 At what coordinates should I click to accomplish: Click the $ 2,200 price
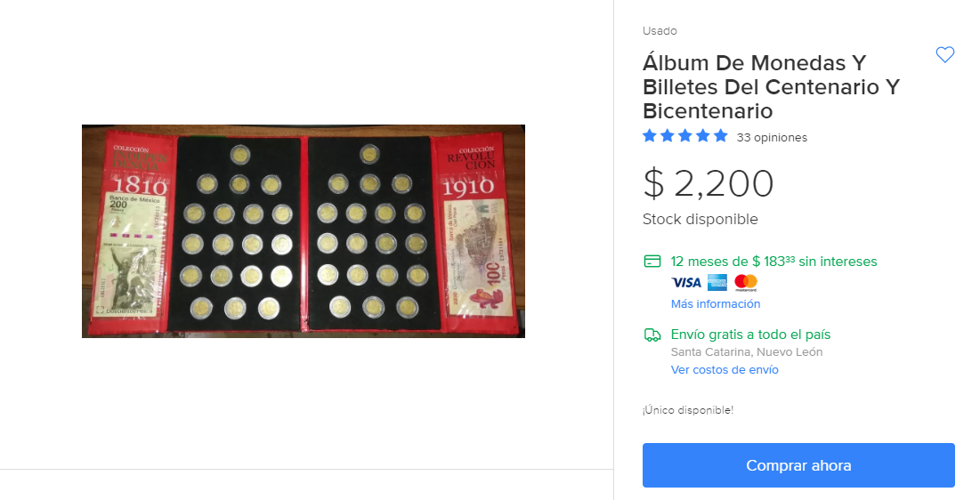709,183
